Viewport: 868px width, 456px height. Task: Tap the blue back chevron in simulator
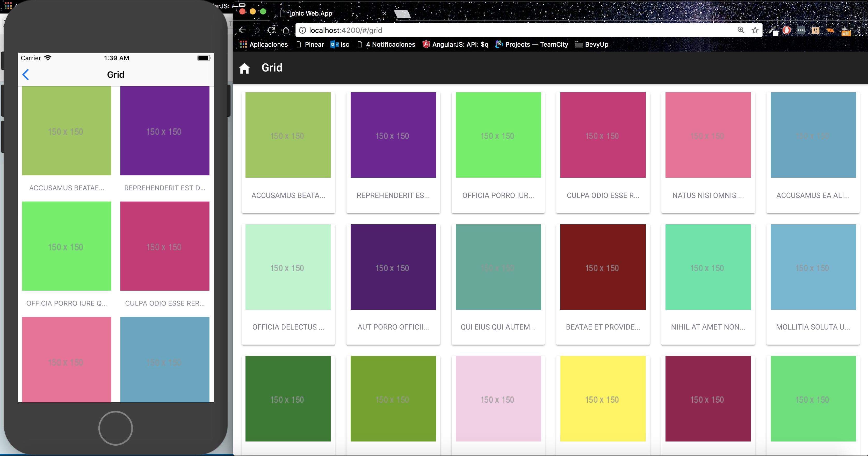(x=26, y=74)
